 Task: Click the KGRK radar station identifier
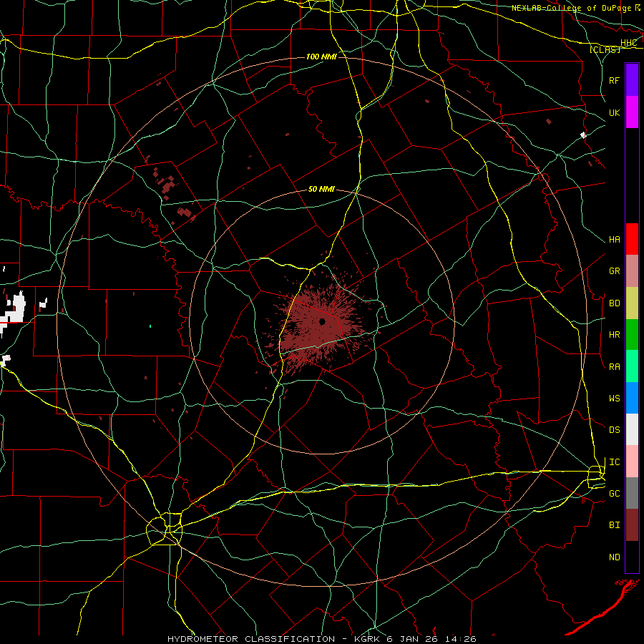click(x=367, y=639)
